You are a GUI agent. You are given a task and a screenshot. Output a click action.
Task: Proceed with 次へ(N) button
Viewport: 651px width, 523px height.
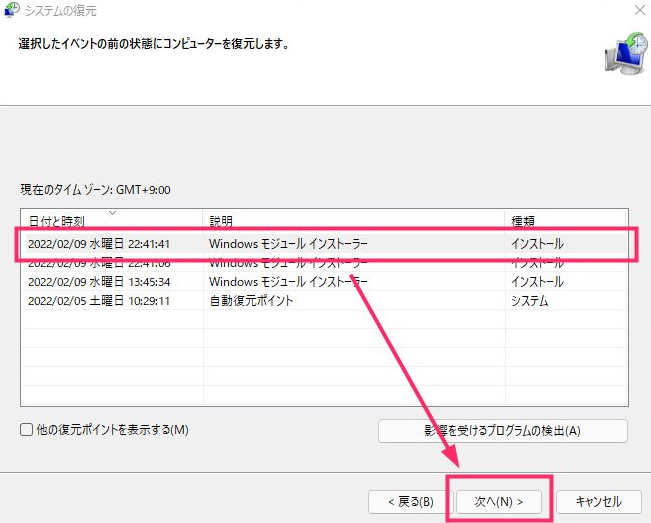(499, 502)
